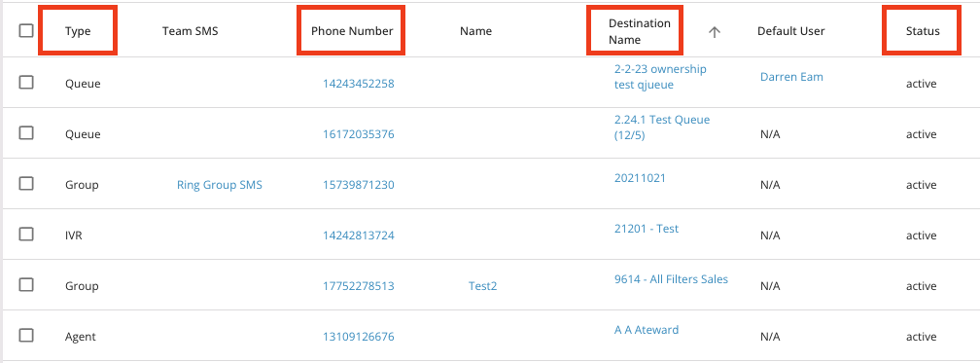Tick the select-all checkbox in header

[25, 31]
